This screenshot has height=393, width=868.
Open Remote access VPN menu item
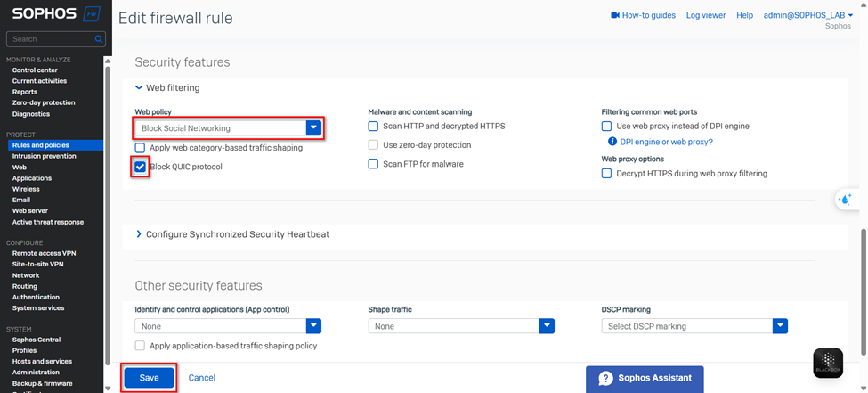pyautogui.click(x=44, y=253)
